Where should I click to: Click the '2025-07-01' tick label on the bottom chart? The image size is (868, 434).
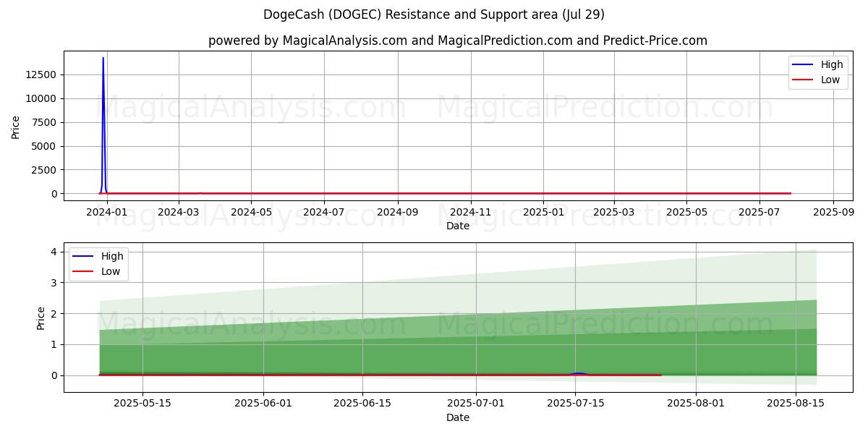(476, 404)
